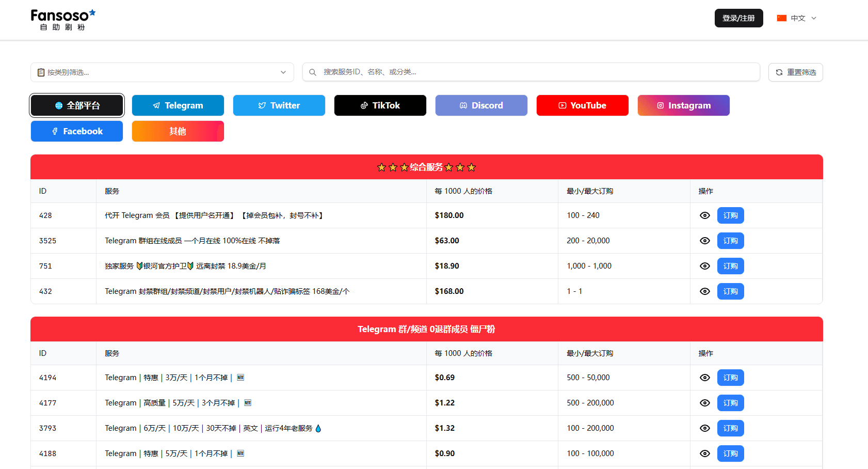Select the Instagram platform tab

(x=684, y=105)
